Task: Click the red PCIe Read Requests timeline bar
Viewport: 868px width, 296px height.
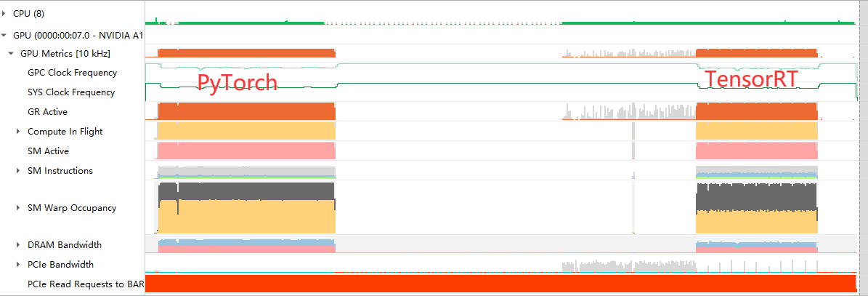Action: pos(500,283)
